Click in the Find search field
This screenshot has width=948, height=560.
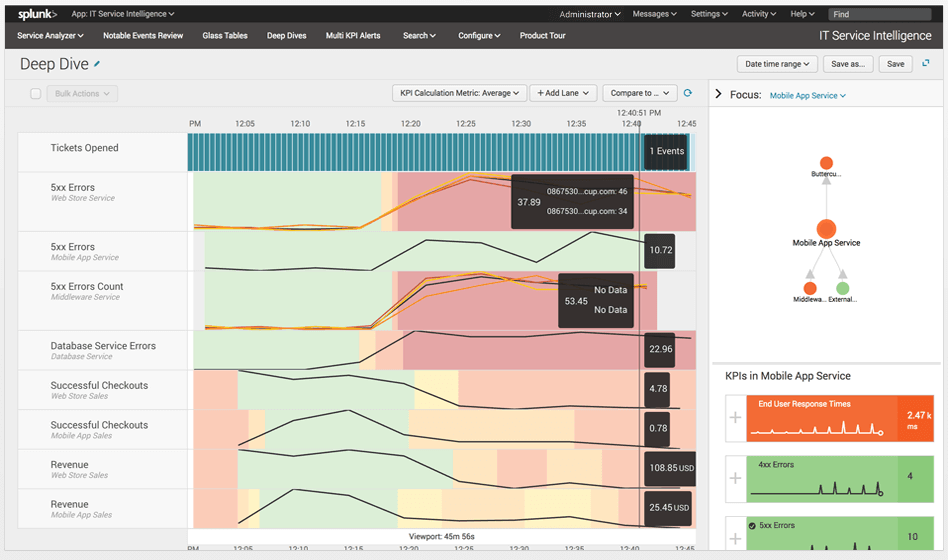(x=880, y=14)
